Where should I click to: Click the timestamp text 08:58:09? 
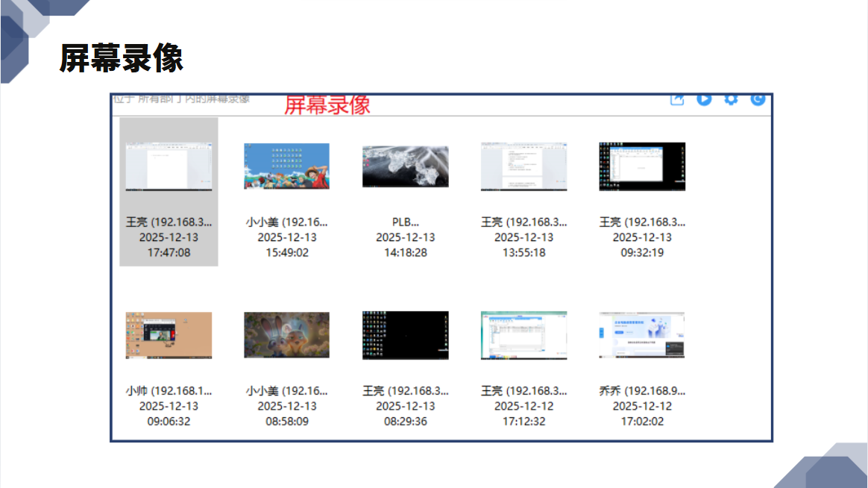(x=287, y=422)
